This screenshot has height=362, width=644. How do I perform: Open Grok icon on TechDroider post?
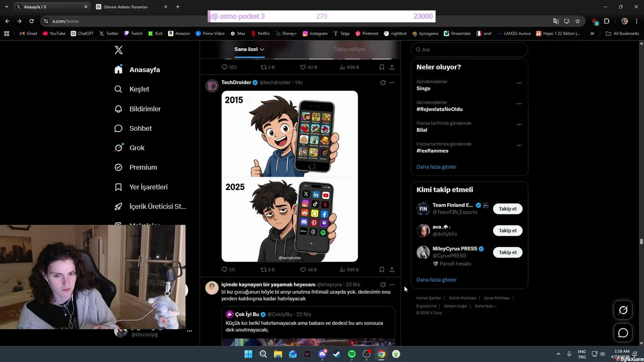click(383, 82)
